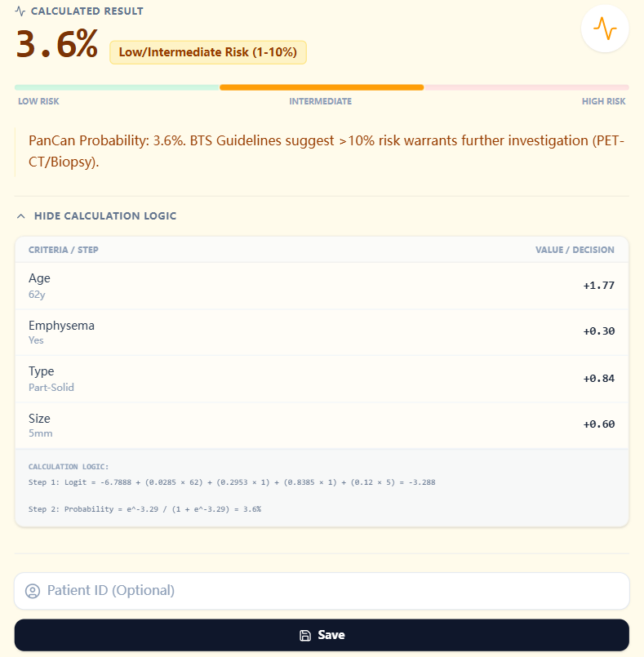Click the Value / Decision column header
This screenshot has height=657, width=644.
coord(575,250)
